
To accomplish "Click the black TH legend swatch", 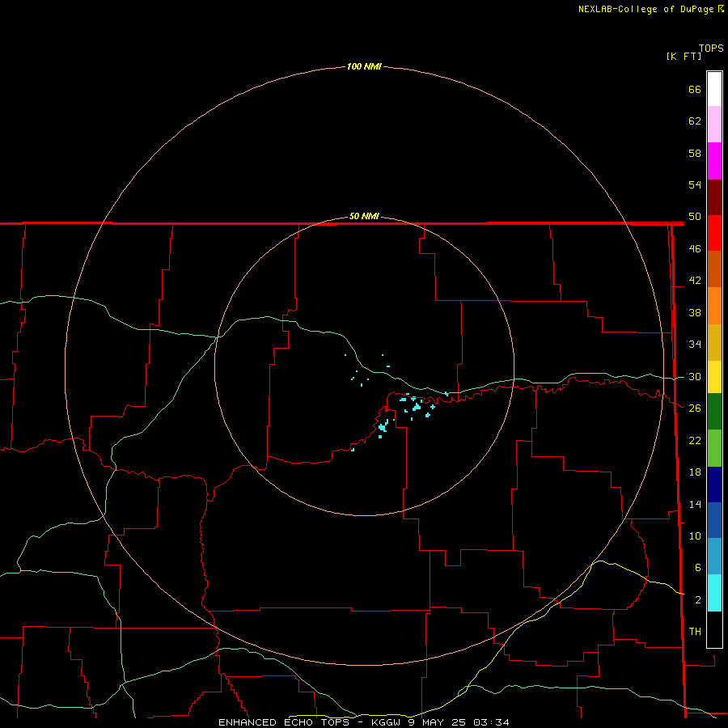I will click(714, 629).
